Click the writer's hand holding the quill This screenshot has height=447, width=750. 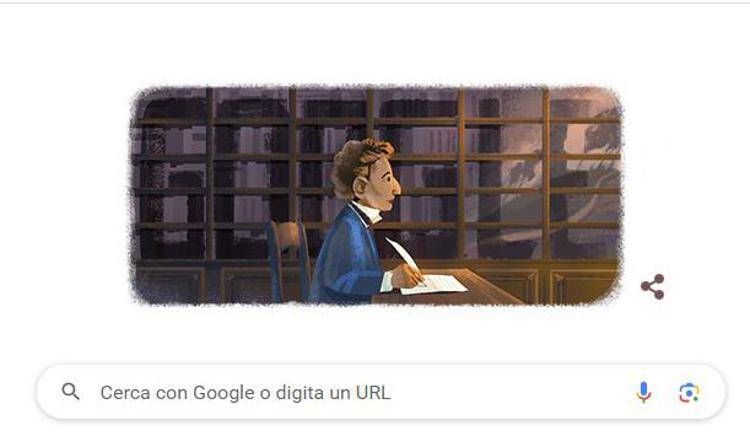(x=407, y=276)
